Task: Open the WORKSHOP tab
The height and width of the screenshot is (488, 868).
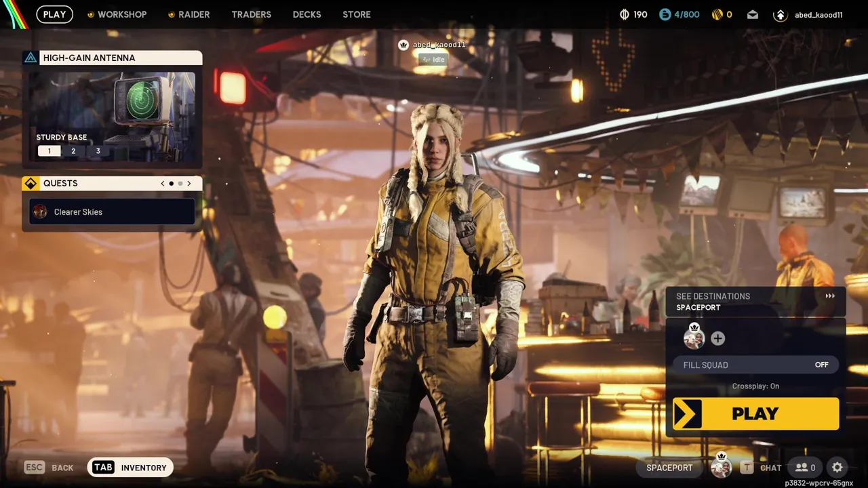Action: [117, 14]
